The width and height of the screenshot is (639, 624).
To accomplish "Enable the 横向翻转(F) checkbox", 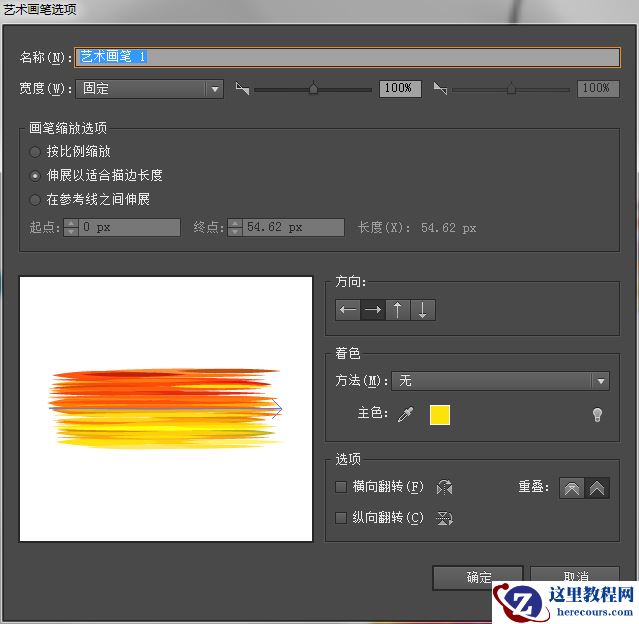I will (x=341, y=487).
